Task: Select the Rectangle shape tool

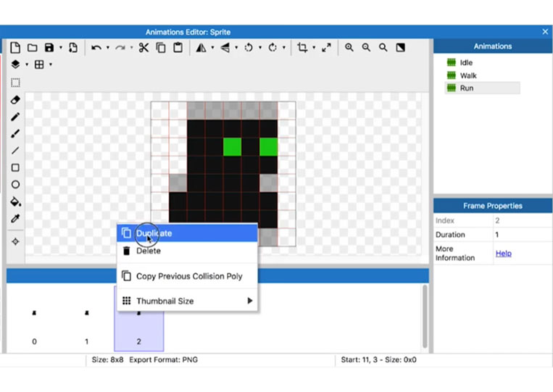Action: [x=15, y=167]
